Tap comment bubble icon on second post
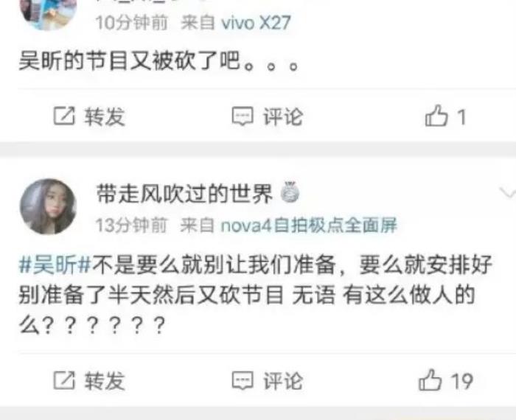Viewport: 516px width, 420px height. click(x=243, y=380)
